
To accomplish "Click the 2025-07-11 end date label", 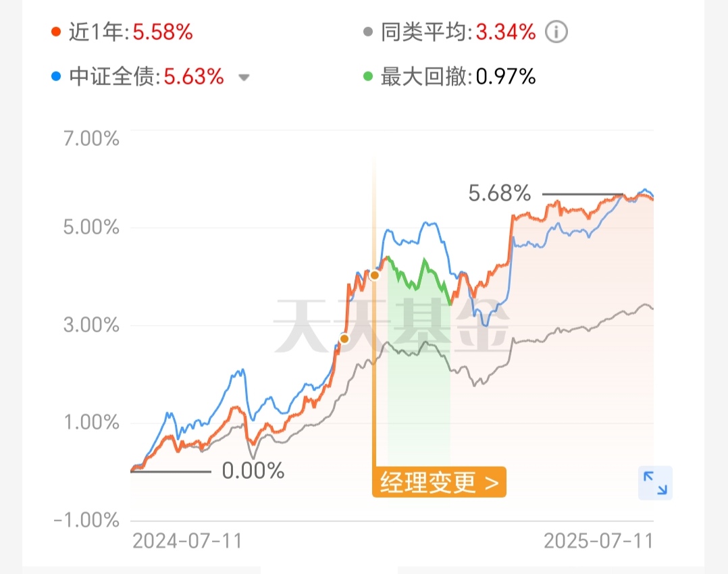I will click(x=598, y=541).
